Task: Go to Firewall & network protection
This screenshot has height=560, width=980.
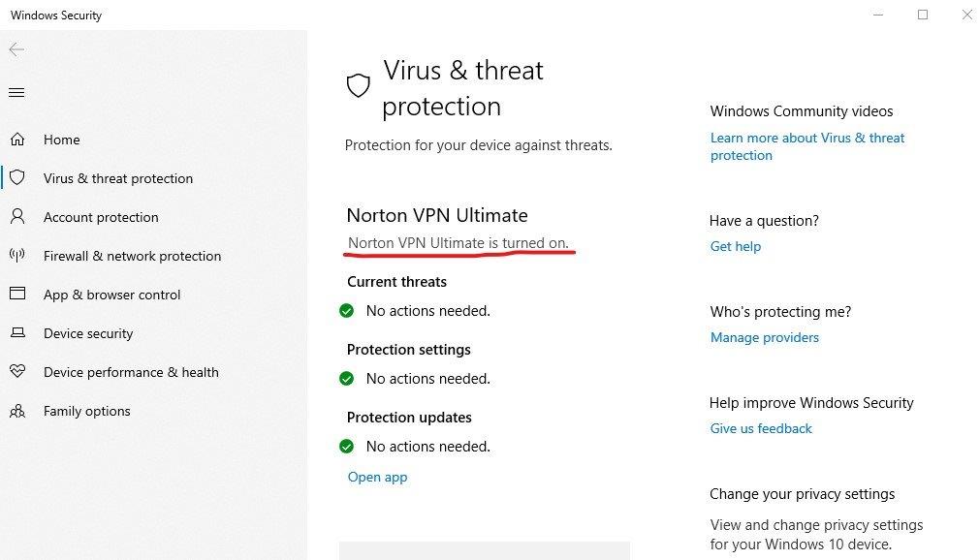Action: coord(132,256)
